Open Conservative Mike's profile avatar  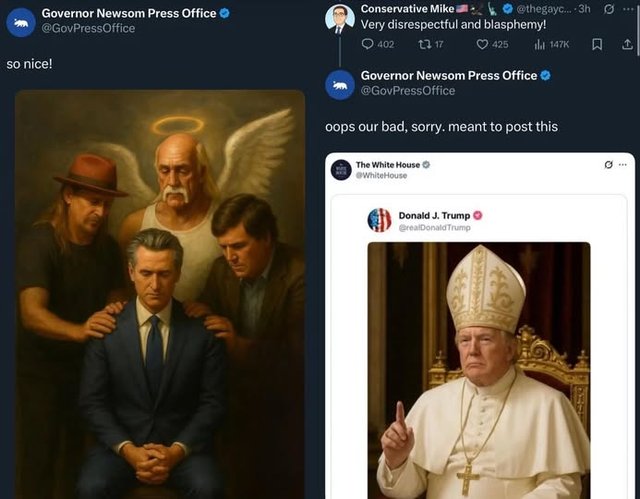340,17
